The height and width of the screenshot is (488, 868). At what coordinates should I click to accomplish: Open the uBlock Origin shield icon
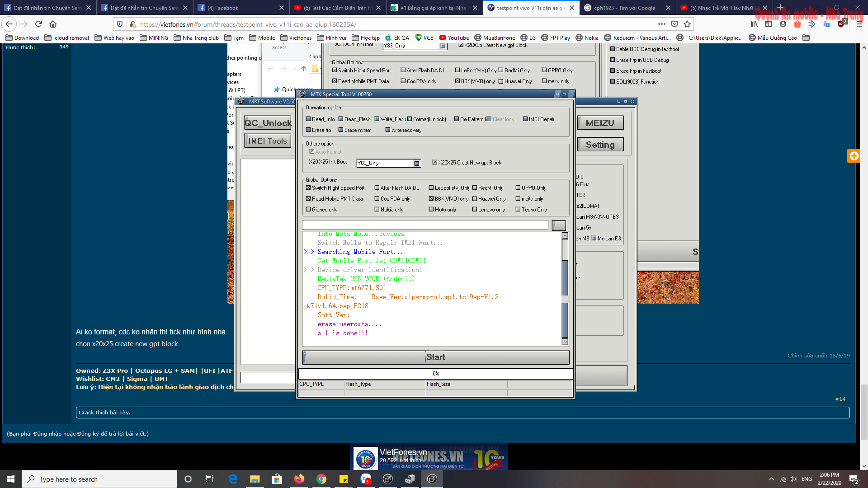[x=841, y=24]
